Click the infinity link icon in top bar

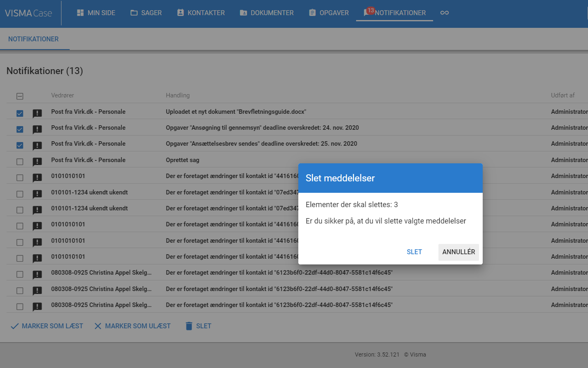point(445,13)
